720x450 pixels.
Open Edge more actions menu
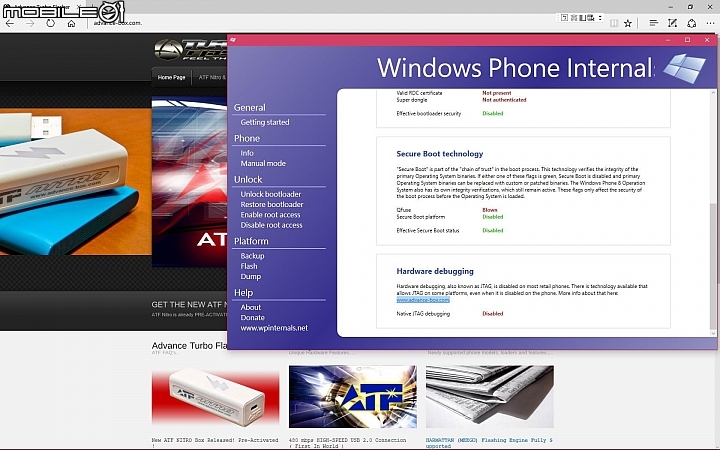point(710,23)
